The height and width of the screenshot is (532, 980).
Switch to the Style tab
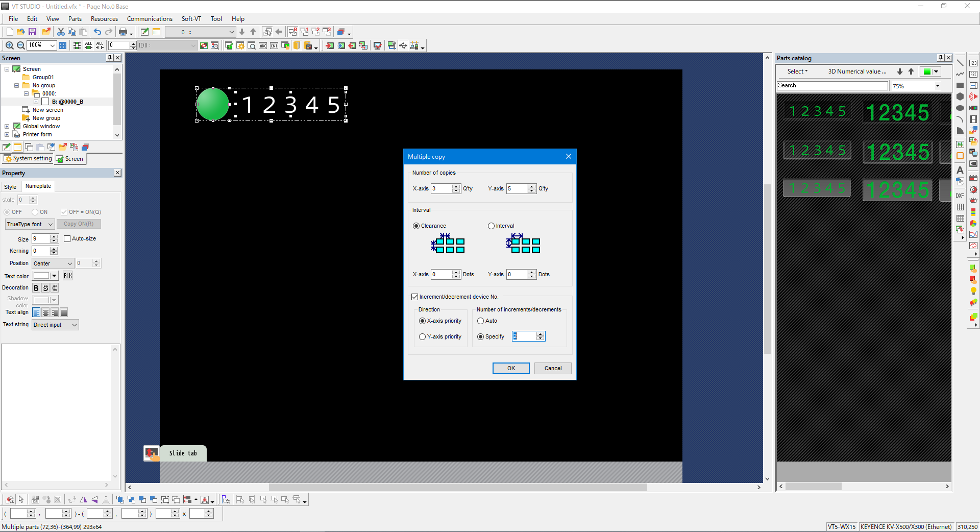click(x=10, y=187)
